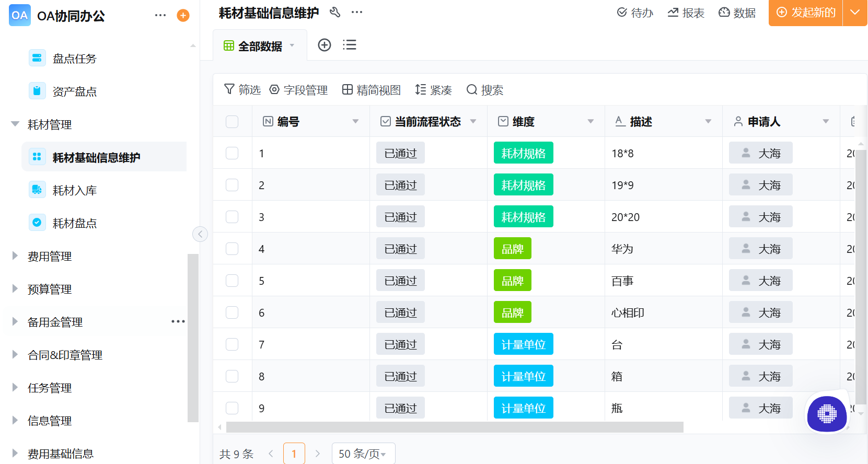This screenshot has height=464, width=868.
Task: Click 大海 applicant tag in row 1
Action: tap(761, 153)
